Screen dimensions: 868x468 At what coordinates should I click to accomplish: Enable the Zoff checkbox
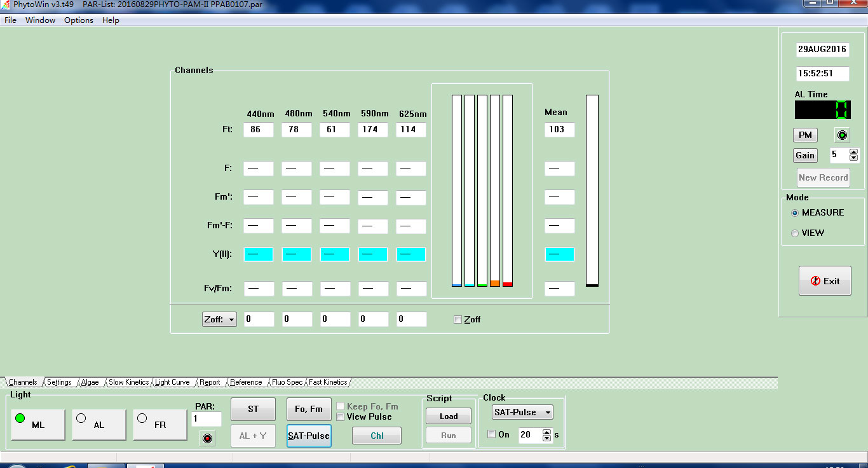(x=458, y=320)
